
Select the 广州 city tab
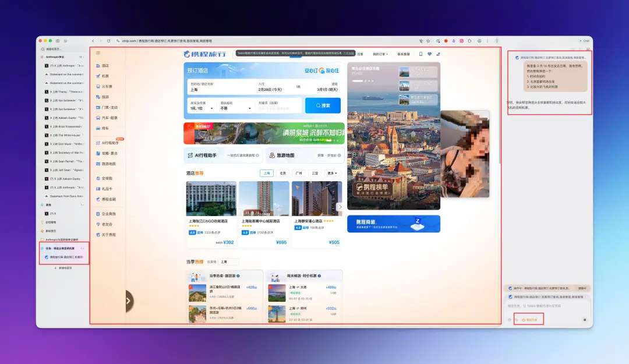pos(299,173)
